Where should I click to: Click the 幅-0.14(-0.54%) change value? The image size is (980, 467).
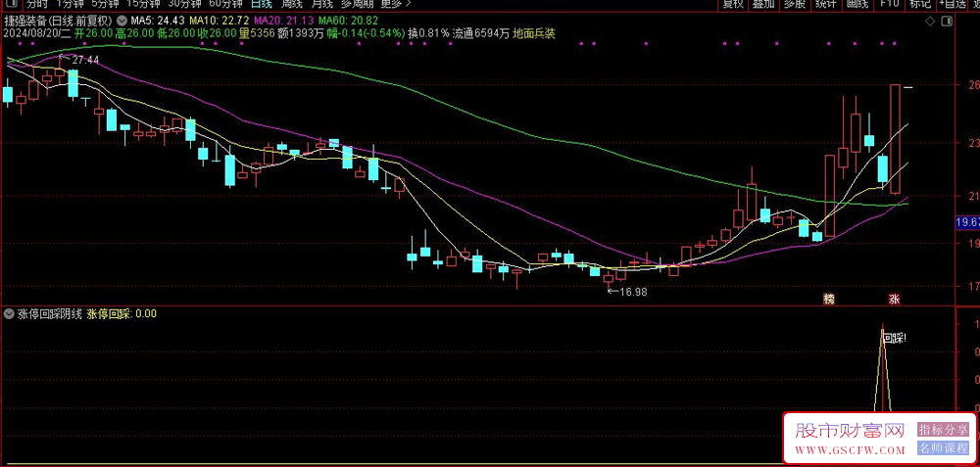[367, 33]
